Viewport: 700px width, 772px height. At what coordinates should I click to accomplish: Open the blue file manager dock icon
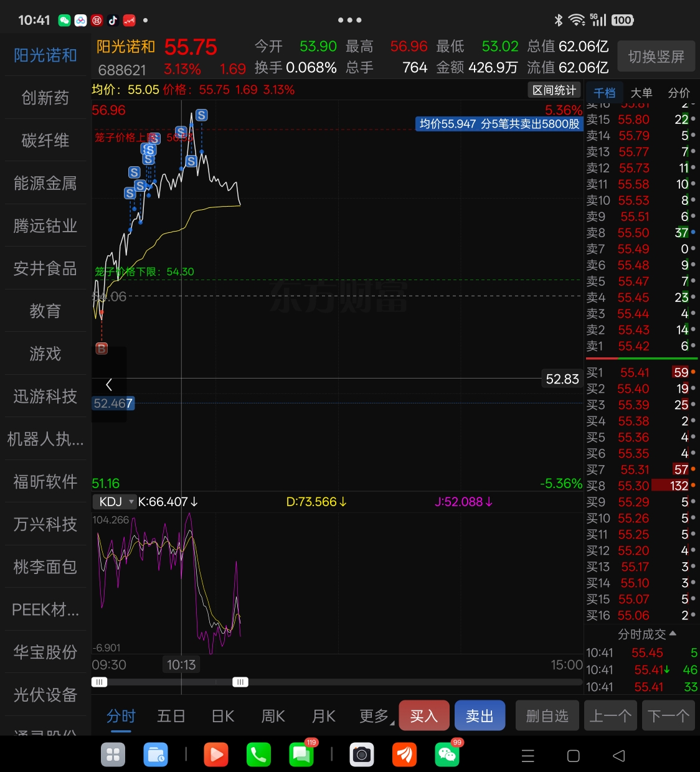[x=155, y=755]
